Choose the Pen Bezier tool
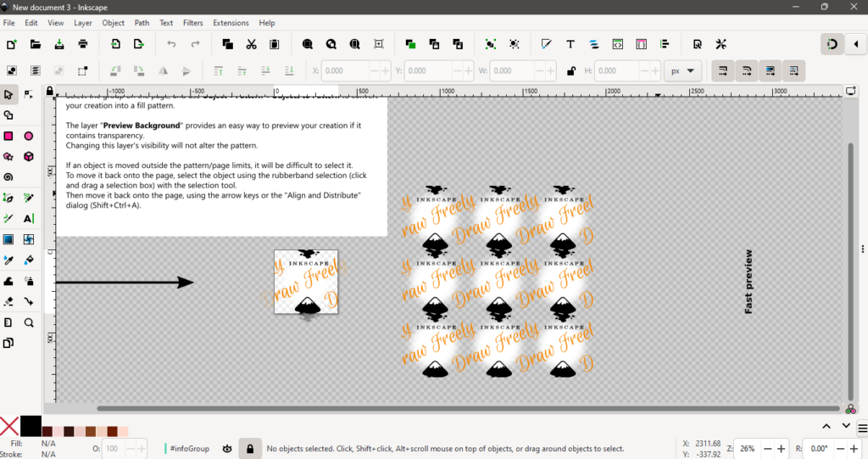868x459 pixels. [8, 198]
